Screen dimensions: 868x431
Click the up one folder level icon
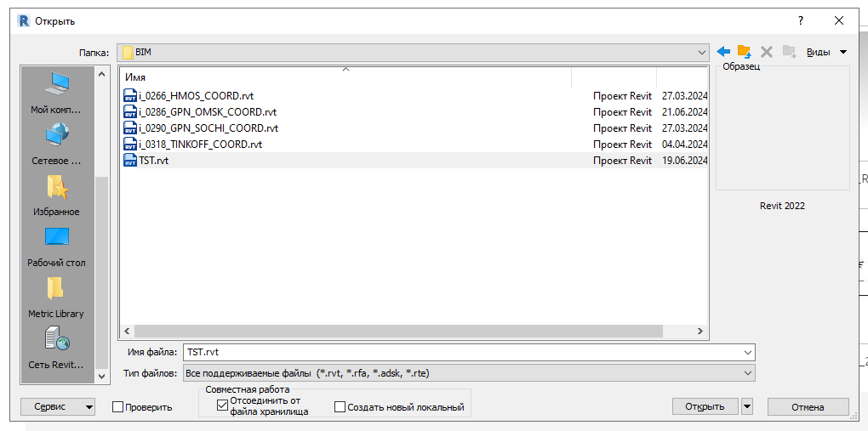coord(745,52)
